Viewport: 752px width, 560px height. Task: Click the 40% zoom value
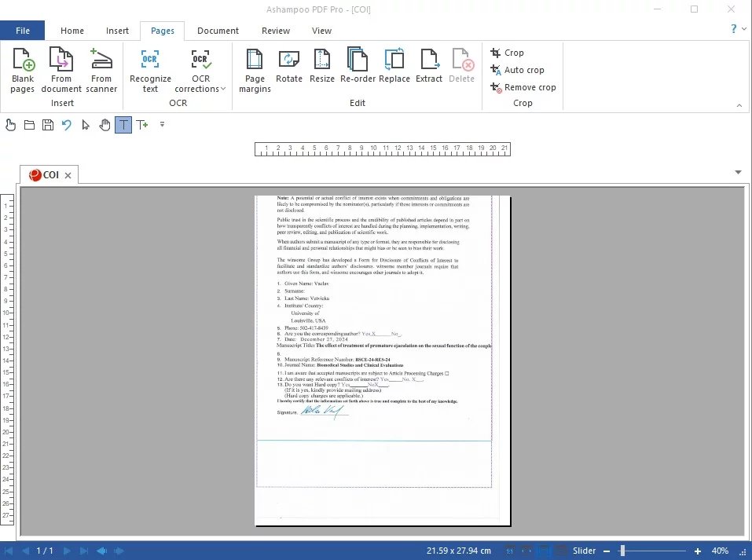[720, 551]
